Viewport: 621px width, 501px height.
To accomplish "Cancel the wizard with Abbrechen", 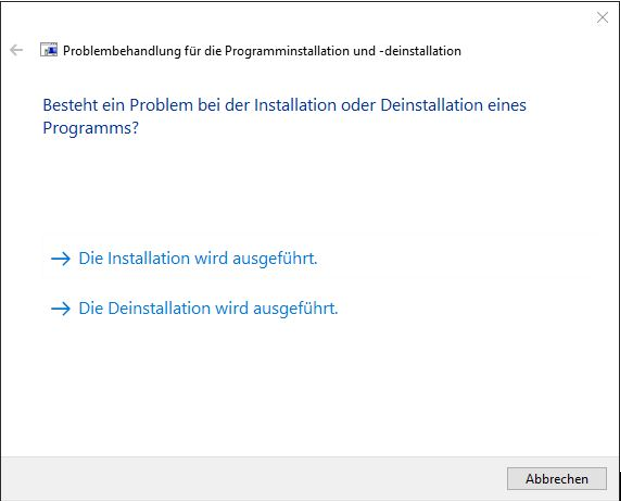I will click(x=557, y=478).
